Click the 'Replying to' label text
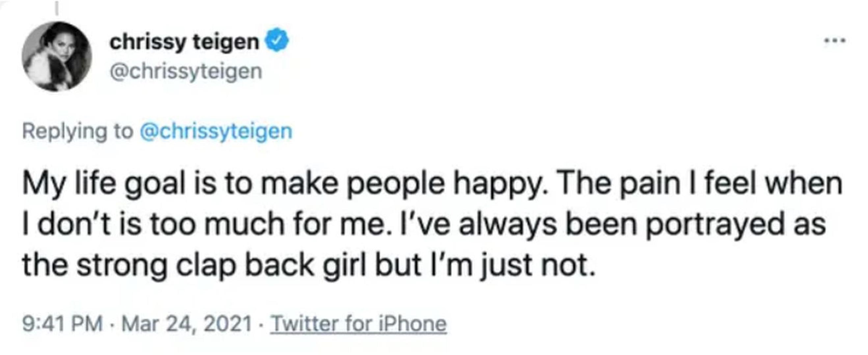Image resolution: width=868 pixels, height=355 pixels. pyautogui.click(x=77, y=131)
